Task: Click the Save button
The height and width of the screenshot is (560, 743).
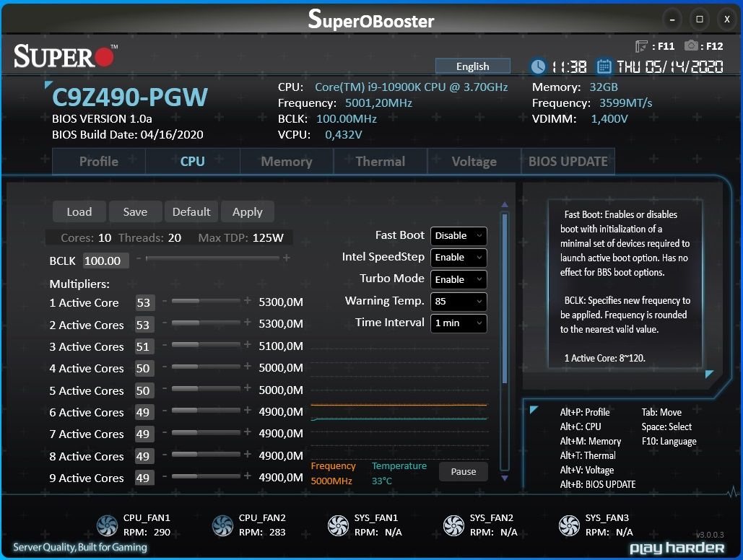Action: pyautogui.click(x=135, y=211)
